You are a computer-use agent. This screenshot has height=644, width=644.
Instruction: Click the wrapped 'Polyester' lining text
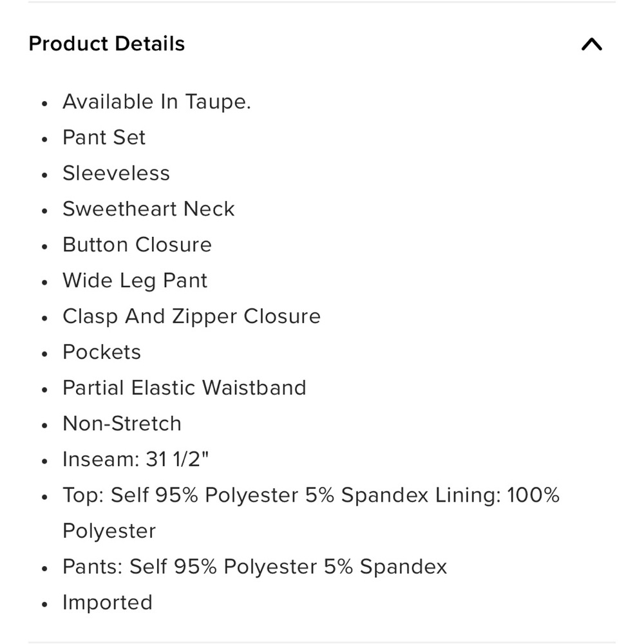point(109,531)
